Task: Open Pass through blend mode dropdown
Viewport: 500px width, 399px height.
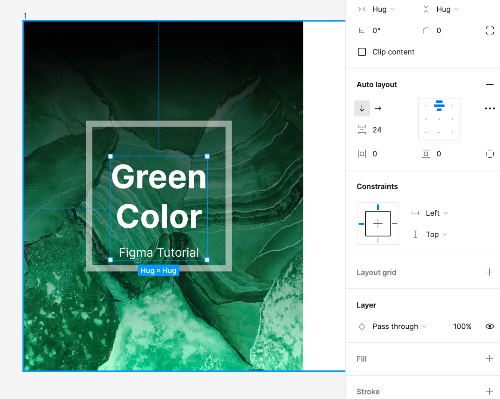Action: 399,326
